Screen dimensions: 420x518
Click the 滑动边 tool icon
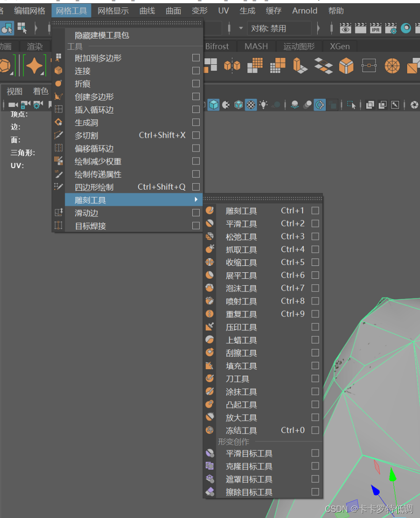[x=58, y=213]
